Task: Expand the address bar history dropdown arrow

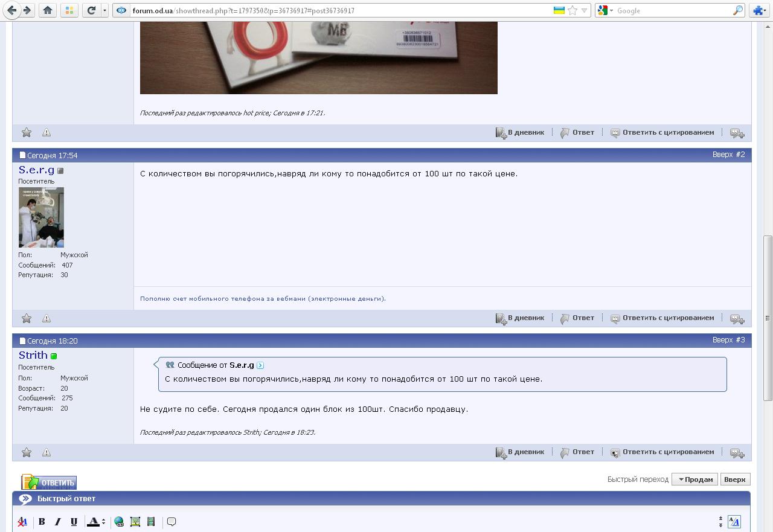Action: pyautogui.click(x=584, y=10)
